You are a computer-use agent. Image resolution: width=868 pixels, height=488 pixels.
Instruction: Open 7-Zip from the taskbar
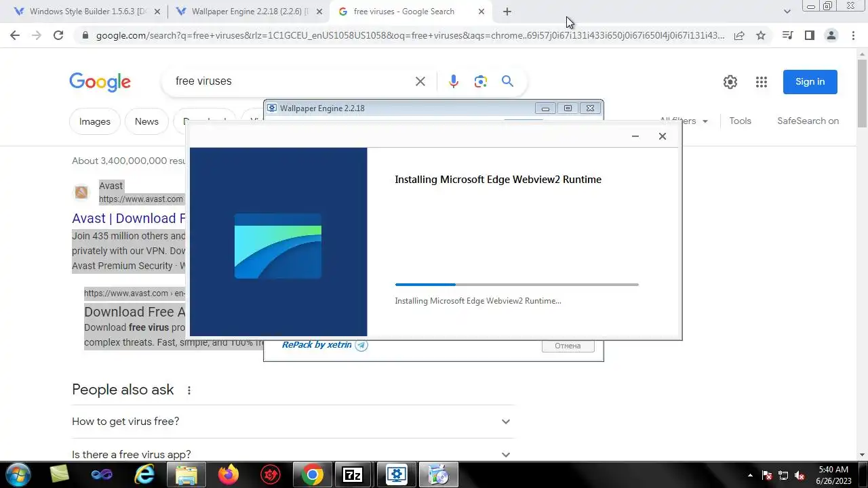click(x=353, y=475)
